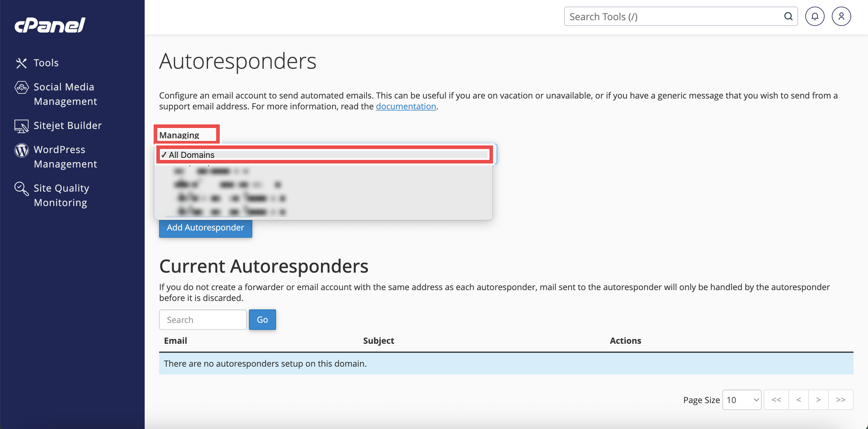
Task: Click Site Quality Monitoring magnifier icon
Action: pos(21,189)
